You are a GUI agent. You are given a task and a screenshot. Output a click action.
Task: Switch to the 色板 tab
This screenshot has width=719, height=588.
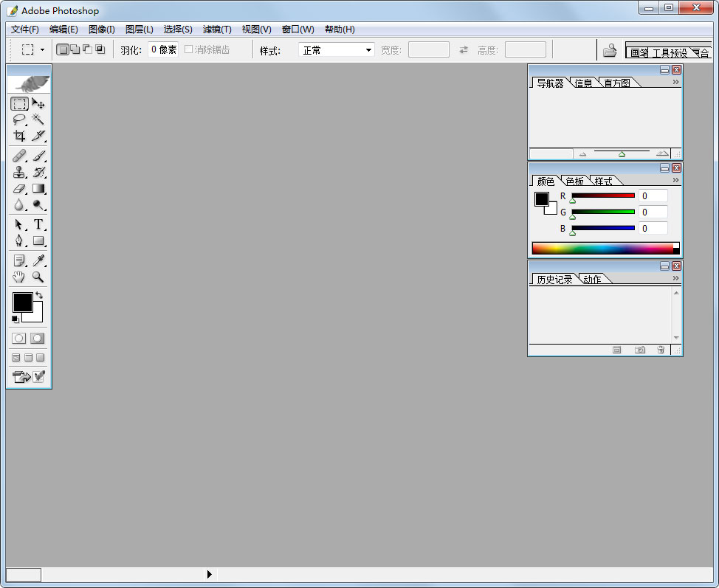tap(574, 181)
